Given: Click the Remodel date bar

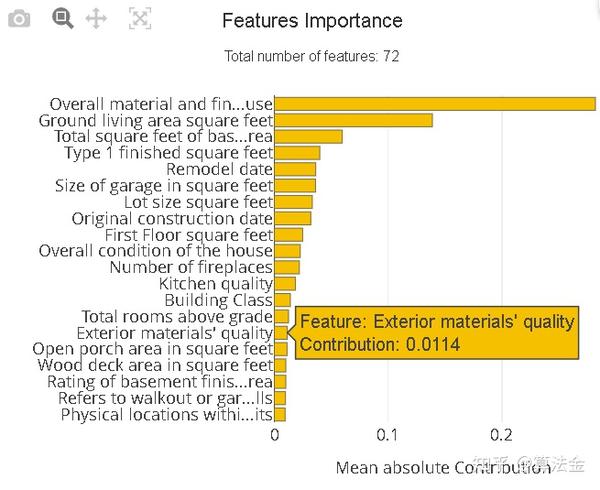Looking at the screenshot, I should pyautogui.click(x=295, y=169).
